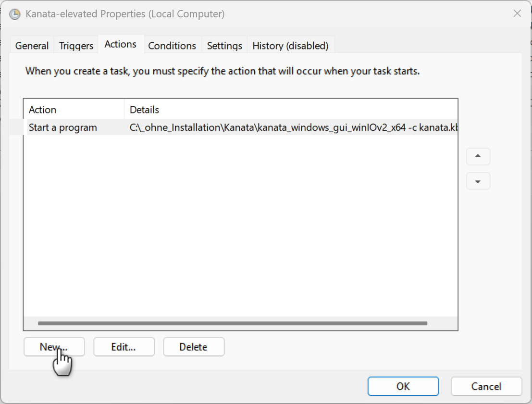Click the horizontal scrollbar under the action list
Image resolution: width=532 pixels, height=404 pixels.
click(x=232, y=324)
